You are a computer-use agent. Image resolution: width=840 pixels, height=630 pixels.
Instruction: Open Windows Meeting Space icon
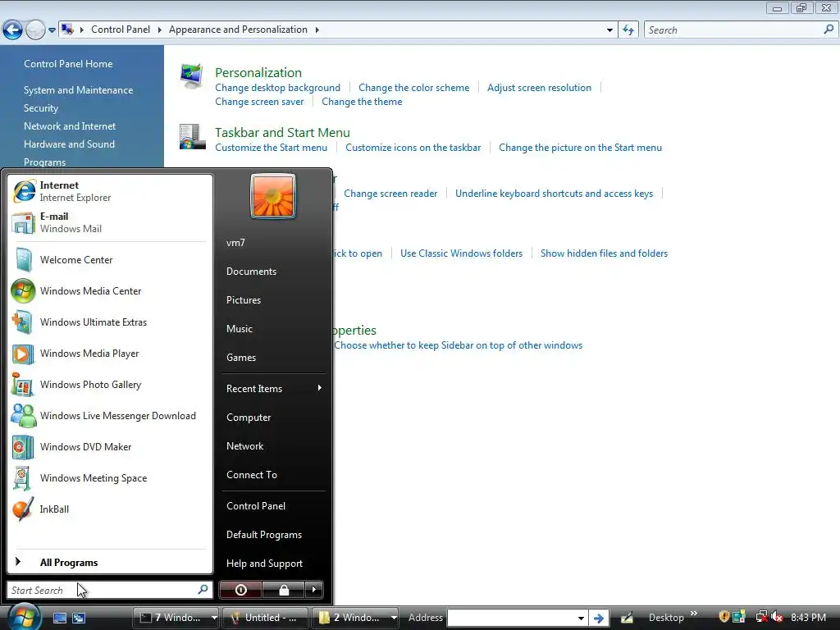point(22,478)
